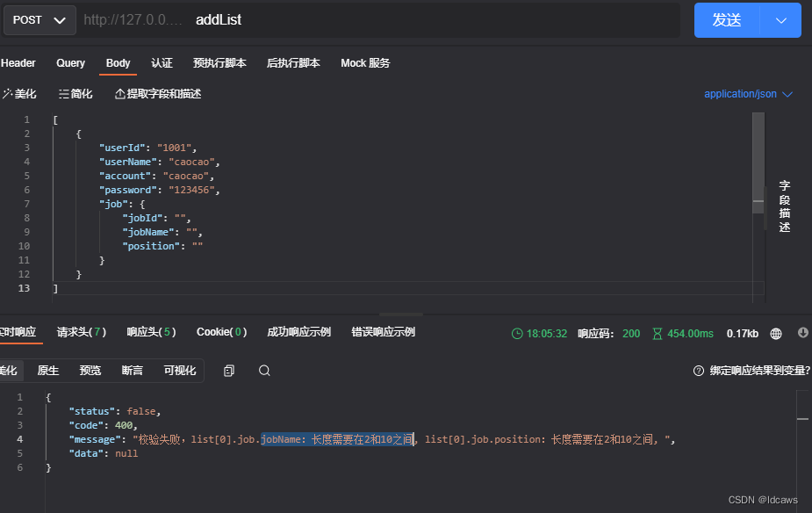The height and width of the screenshot is (513, 812).
Task: Switch to the Query tab
Action: tap(70, 63)
